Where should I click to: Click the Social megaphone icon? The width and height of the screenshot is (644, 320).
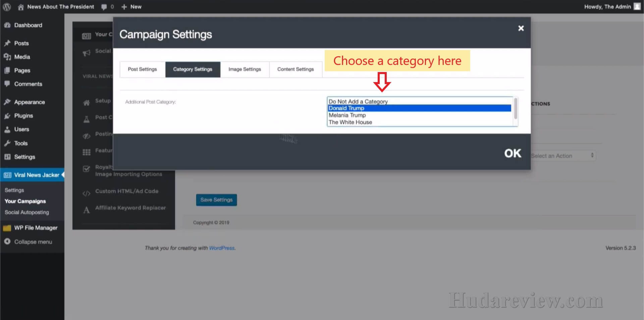point(87,53)
